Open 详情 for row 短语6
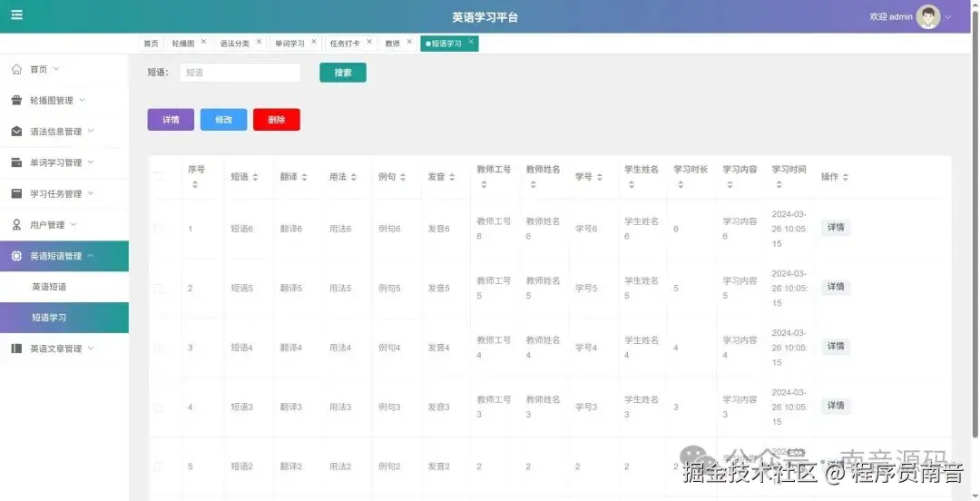The width and height of the screenshot is (980, 501). click(x=836, y=228)
